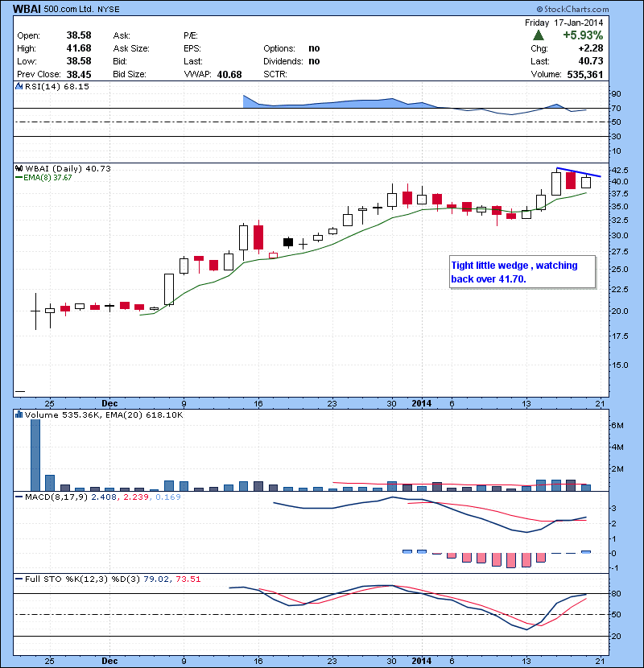Click the 2014 label on price chart date axis
644x668 pixels.
tap(422, 403)
